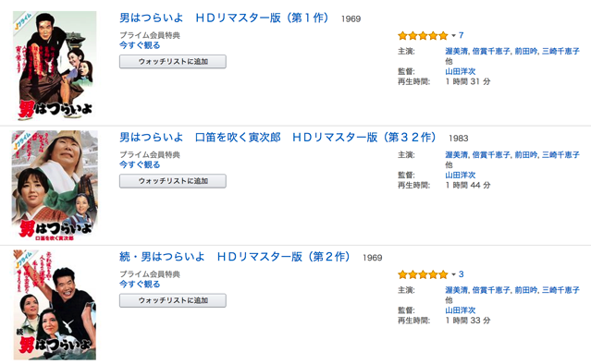Open title 続・男はつらいよ HDリマスター版（第2作）
This screenshot has height=364, width=591.
235,257
